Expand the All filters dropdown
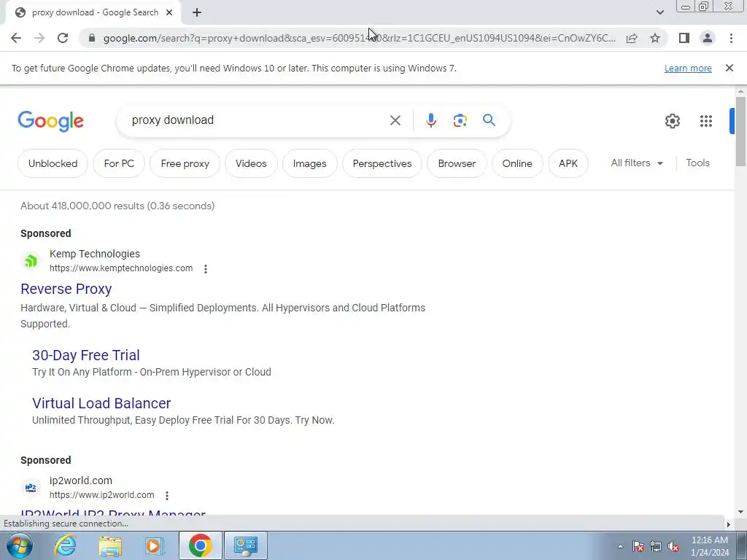The height and width of the screenshot is (560, 747). 637,163
